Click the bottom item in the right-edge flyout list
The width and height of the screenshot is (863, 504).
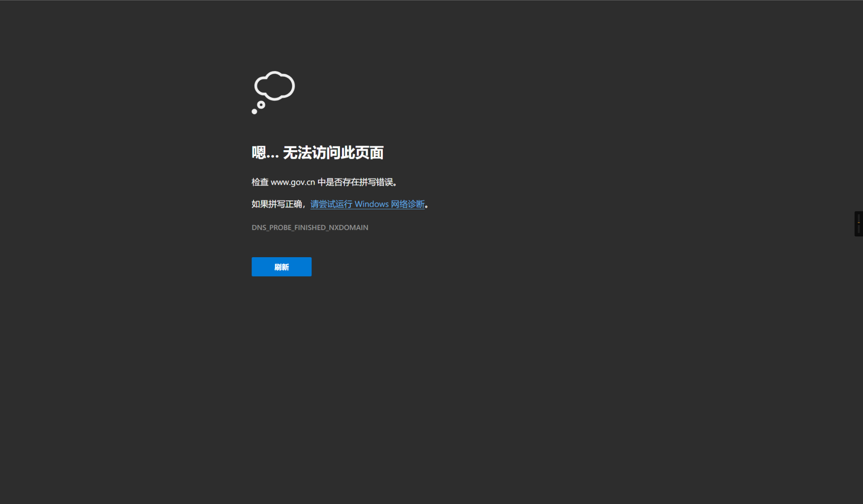pyautogui.click(x=859, y=232)
